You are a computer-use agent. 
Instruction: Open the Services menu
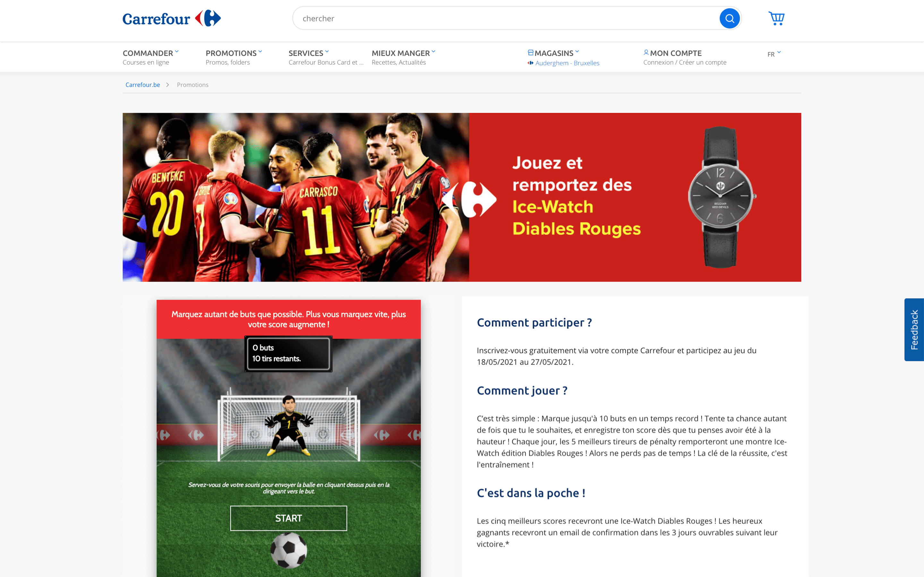308,53
